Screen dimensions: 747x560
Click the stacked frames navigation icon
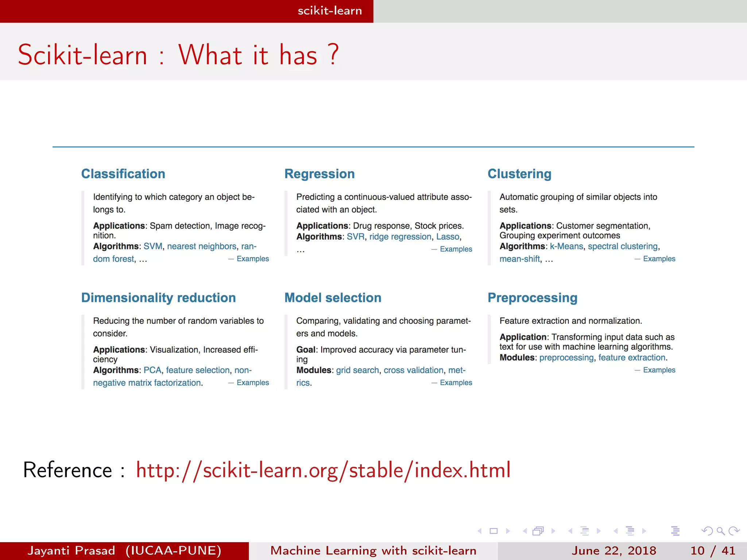coord(538,531)
